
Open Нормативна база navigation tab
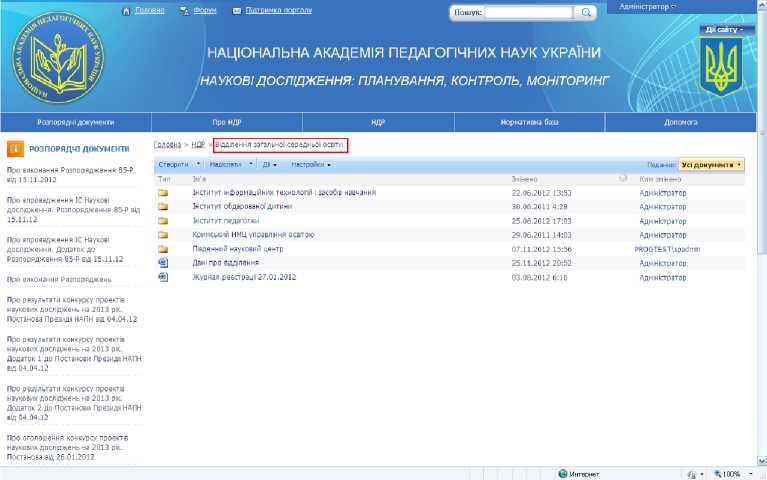(x=529, y=122)
